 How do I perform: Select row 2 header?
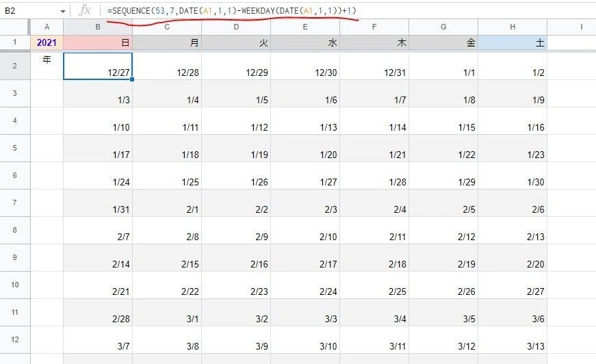15,66
